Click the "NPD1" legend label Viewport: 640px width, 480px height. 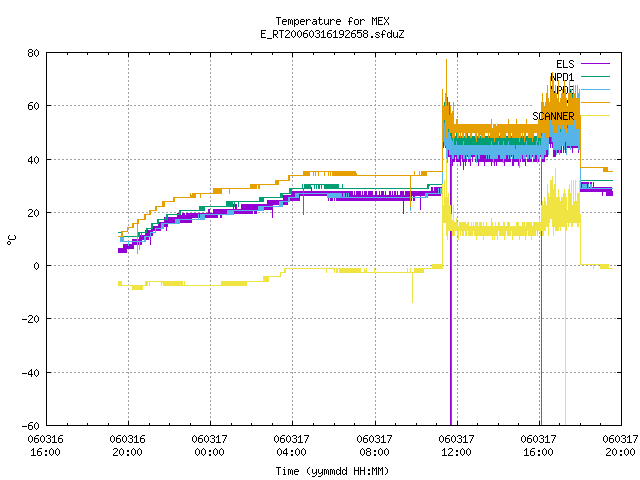pos(562,77)
